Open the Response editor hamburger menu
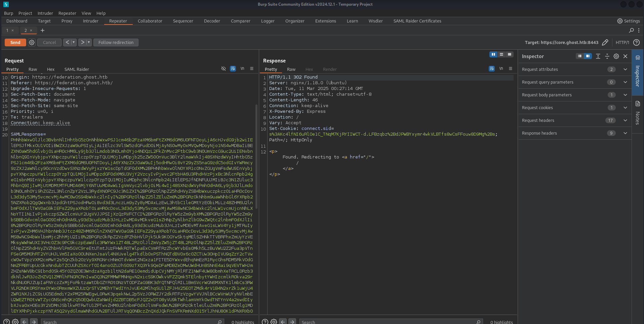This screenshot has height=324, width=644. [x=511, y=68]
